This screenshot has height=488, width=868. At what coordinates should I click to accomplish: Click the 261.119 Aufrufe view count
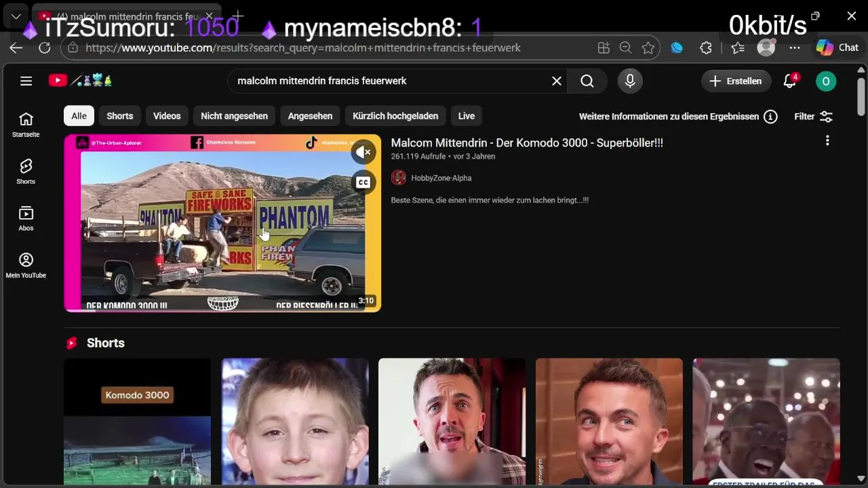[x=418, y=157]
